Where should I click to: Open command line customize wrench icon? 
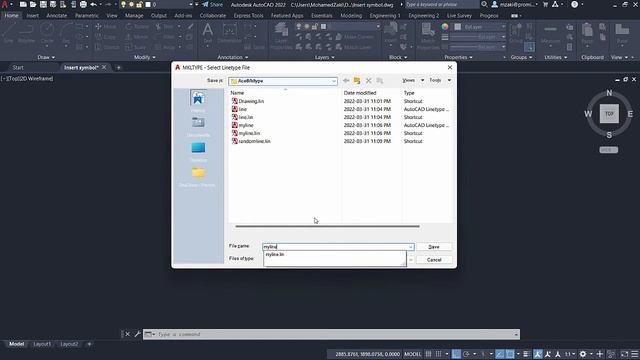tap(137, 334)
